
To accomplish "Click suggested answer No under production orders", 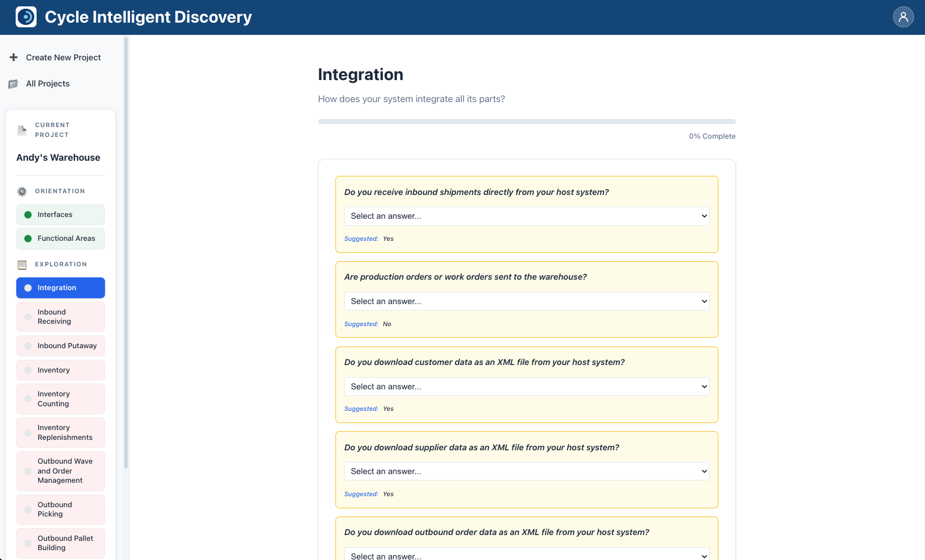I will coord(387,324).
